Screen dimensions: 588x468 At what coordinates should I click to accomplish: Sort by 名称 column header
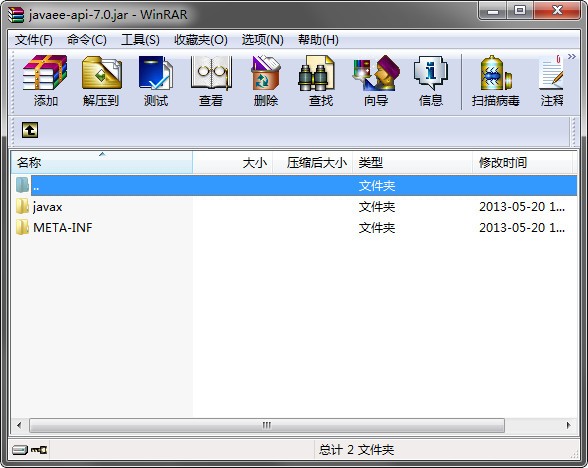[102, 162]
